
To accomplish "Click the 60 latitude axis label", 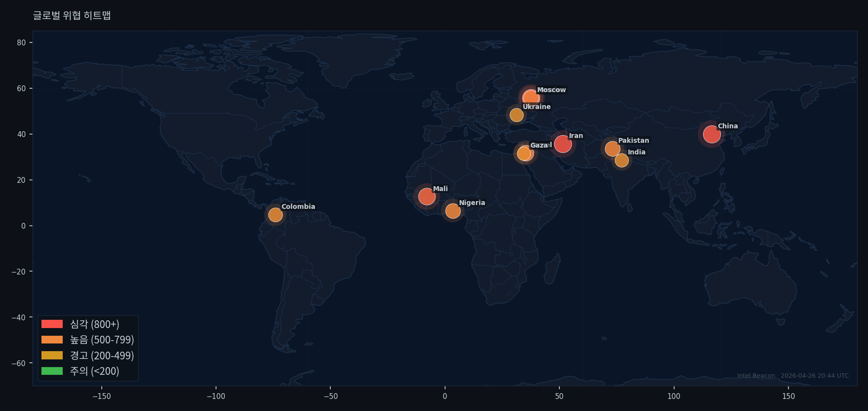I will 21,88.
